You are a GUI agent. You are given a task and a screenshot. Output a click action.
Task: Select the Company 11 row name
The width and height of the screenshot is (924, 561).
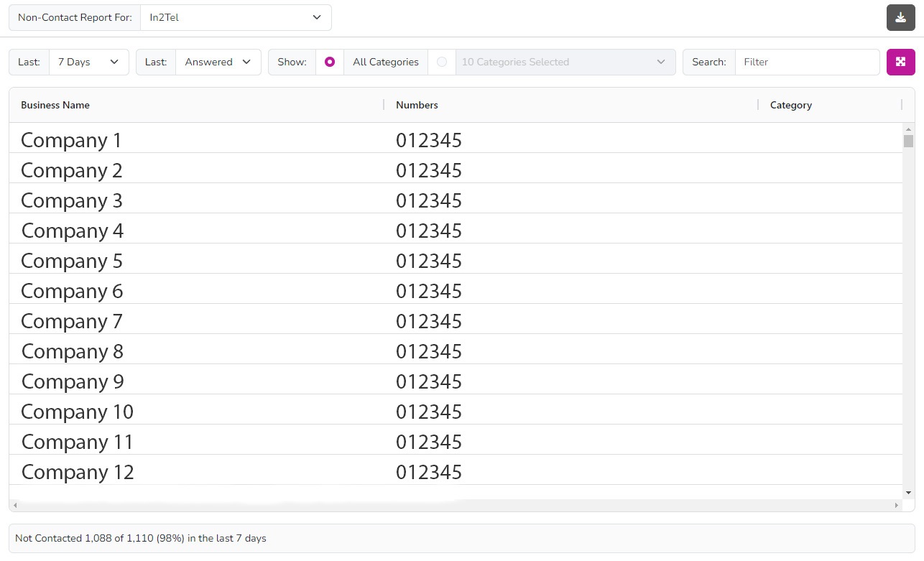[x=78, y=442]
